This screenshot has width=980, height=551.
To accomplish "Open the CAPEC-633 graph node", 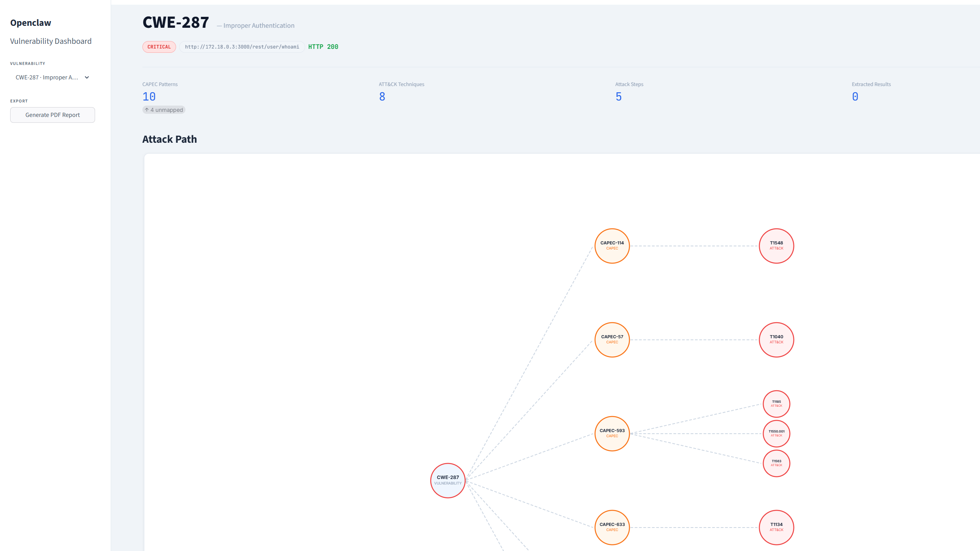I will (612, 527).
